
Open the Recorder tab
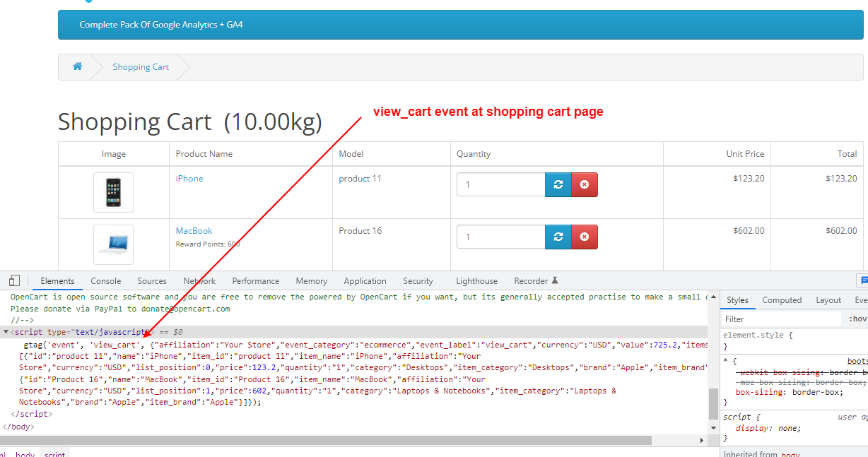click(x=532, y=280)
